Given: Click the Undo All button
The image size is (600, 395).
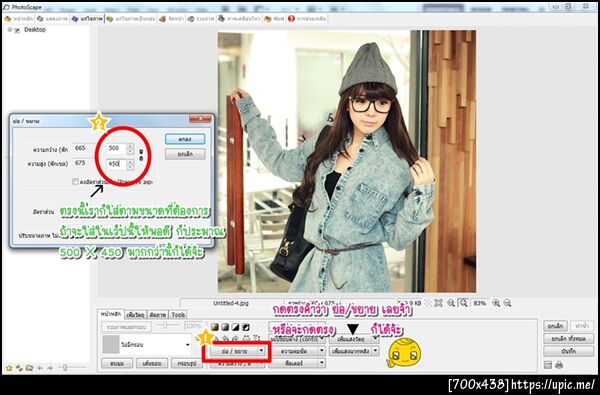Looking at the screenshot, I should point(569,339).
